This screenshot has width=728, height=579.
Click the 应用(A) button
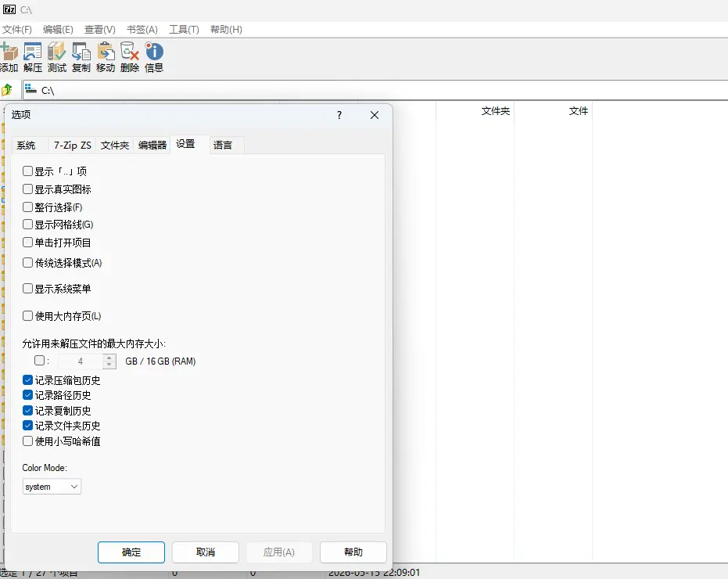tap(279, 552)
